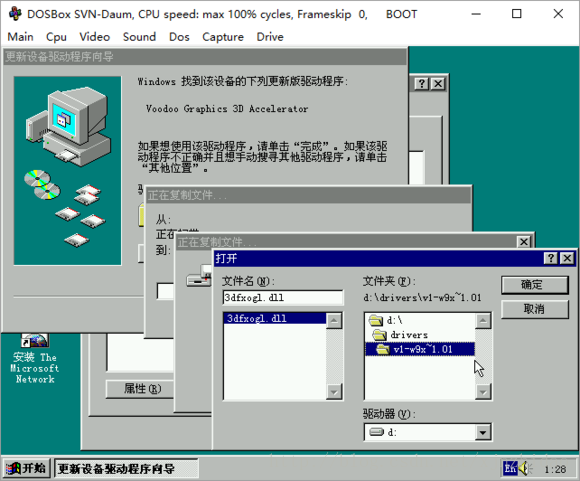This screenshot has width=580, height=481.
Task: Select the d:\ folder entry
Action: click(x=420, y=320)
